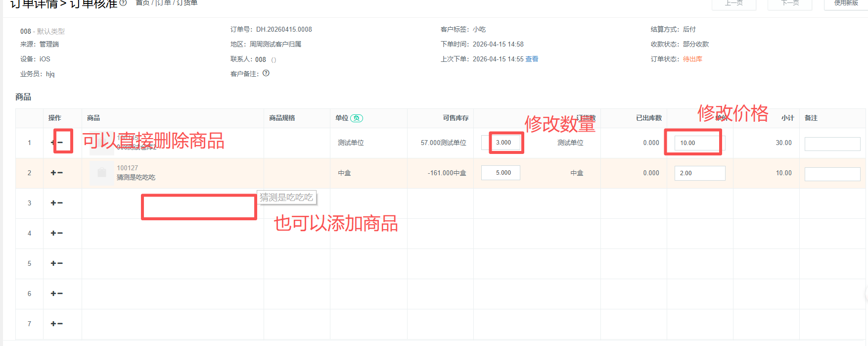
Task: Add a line using row 2 plus icon
Action: coord(53,173)
